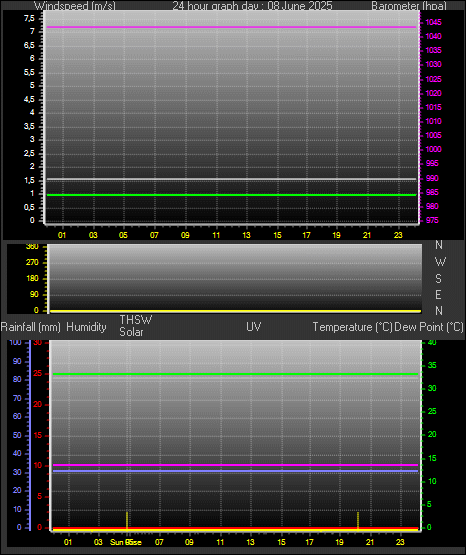Click hour label 13 under the windspeed graph
The height and width of the screenshot is (555, 466).
246,235
